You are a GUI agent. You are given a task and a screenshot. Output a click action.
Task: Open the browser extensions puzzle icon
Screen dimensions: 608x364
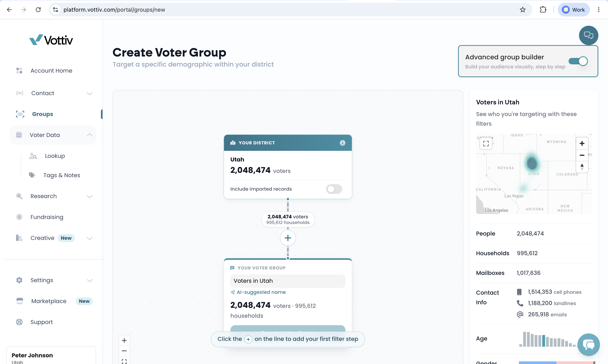pyautogui.click(x=543, y=10)
